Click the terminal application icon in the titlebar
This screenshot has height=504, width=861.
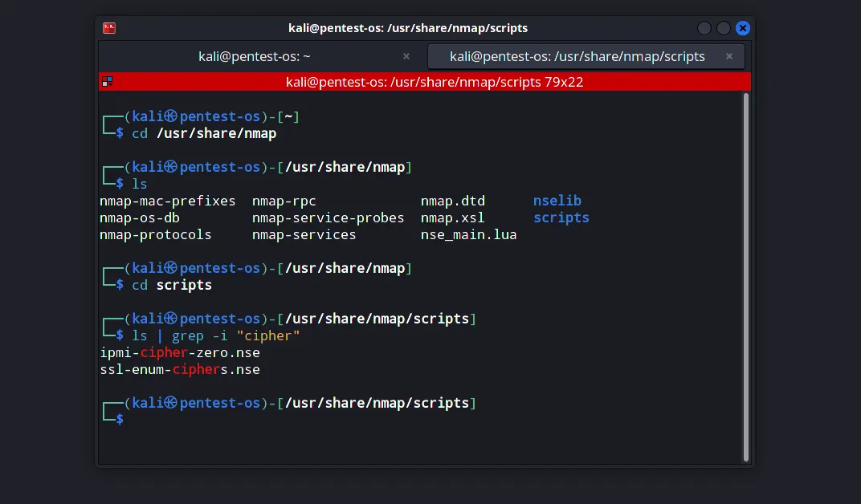coord(108,27)
